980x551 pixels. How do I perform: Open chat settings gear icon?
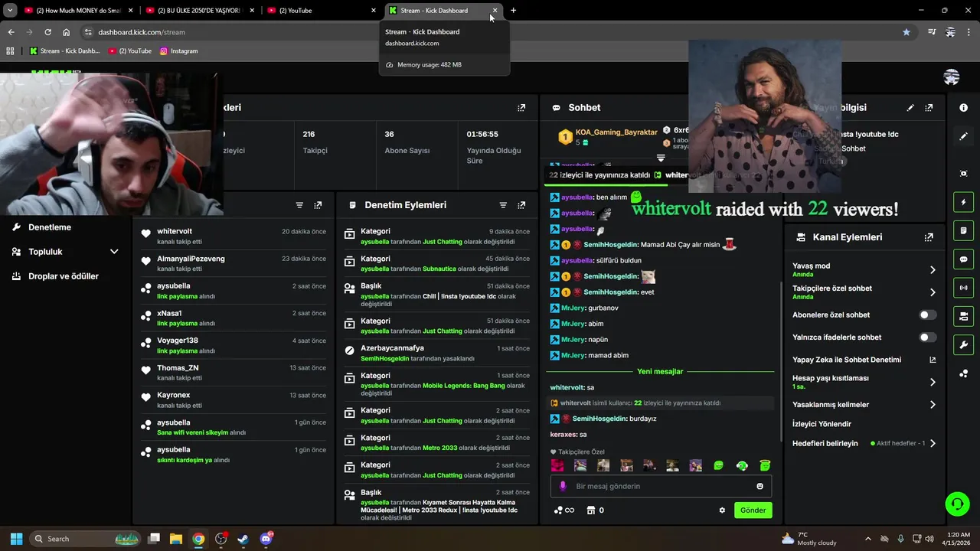(722, 510)
